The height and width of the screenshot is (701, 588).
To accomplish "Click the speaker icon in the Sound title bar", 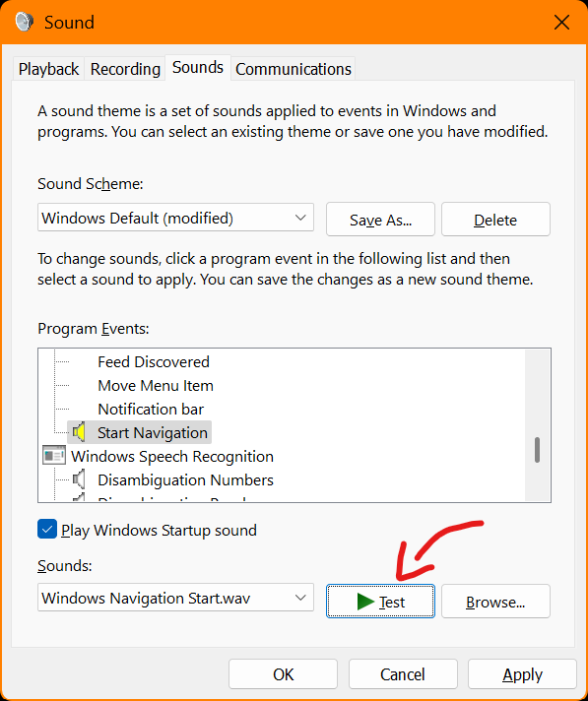I will coord(25,22).
